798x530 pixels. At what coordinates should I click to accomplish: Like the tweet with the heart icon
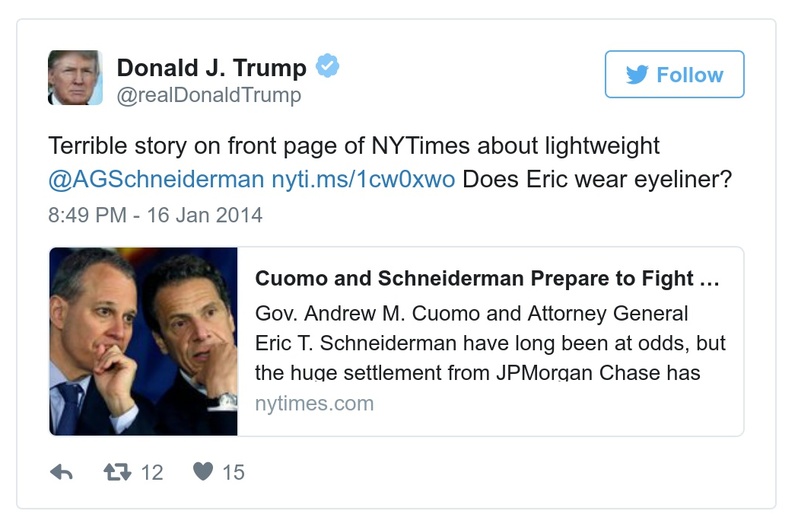pos(202,471)
